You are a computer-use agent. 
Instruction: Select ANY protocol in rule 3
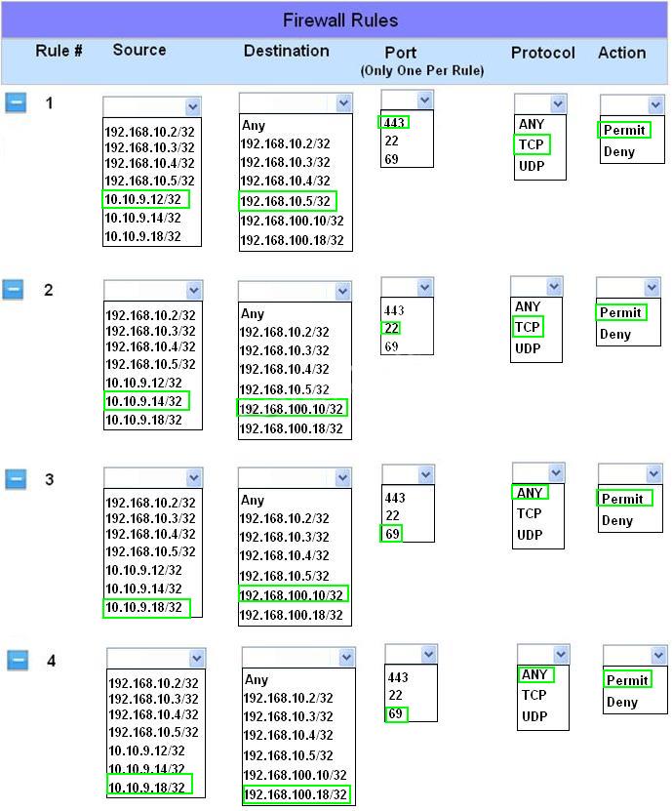[x=530, y=493]
